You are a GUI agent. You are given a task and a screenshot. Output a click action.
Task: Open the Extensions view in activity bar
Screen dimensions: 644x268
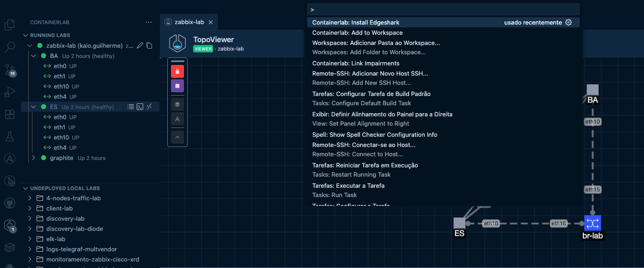point(10,114)
